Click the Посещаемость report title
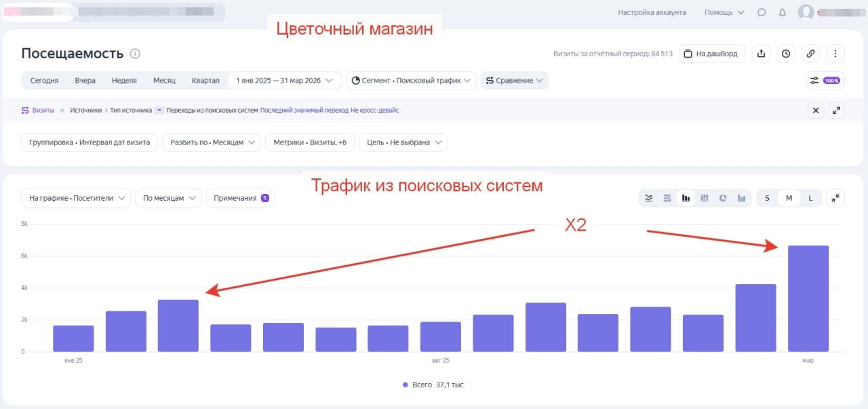 click(73, 54)
